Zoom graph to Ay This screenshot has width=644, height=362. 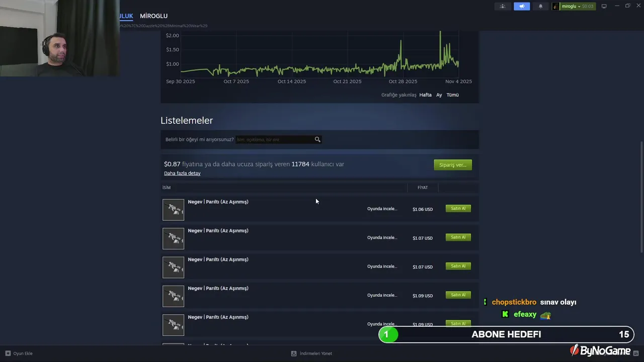(x=439, y=95)
